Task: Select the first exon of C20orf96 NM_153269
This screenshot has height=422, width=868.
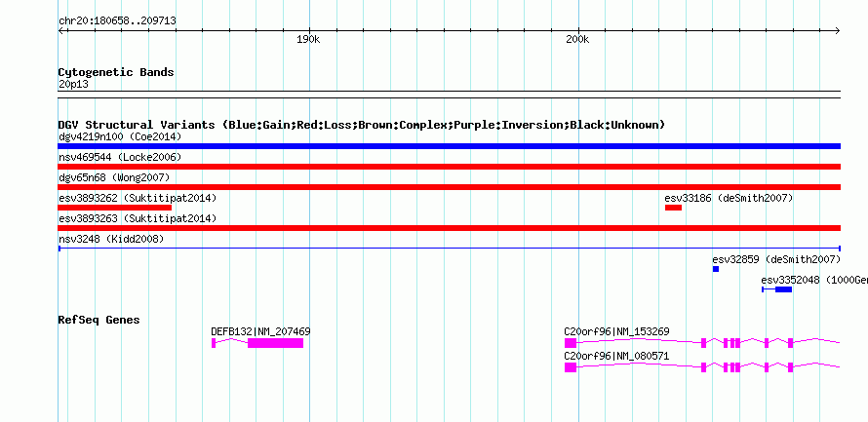Action: (571, 343)
